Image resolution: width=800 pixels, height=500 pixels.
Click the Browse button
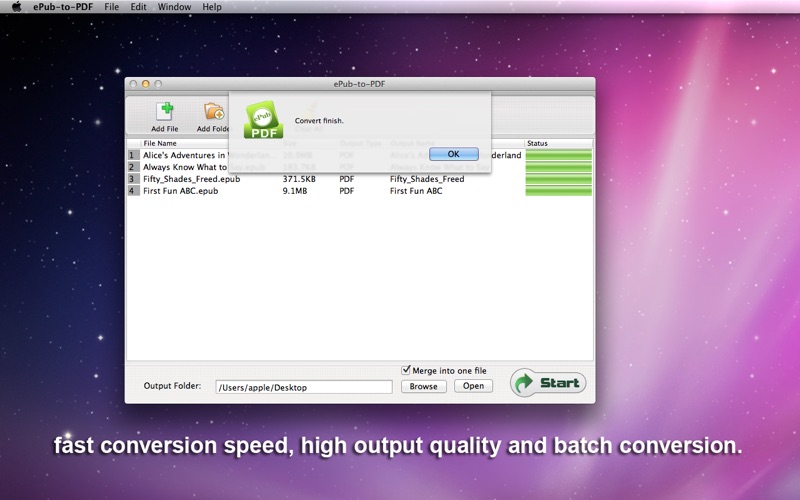click(x=423, y=386)
